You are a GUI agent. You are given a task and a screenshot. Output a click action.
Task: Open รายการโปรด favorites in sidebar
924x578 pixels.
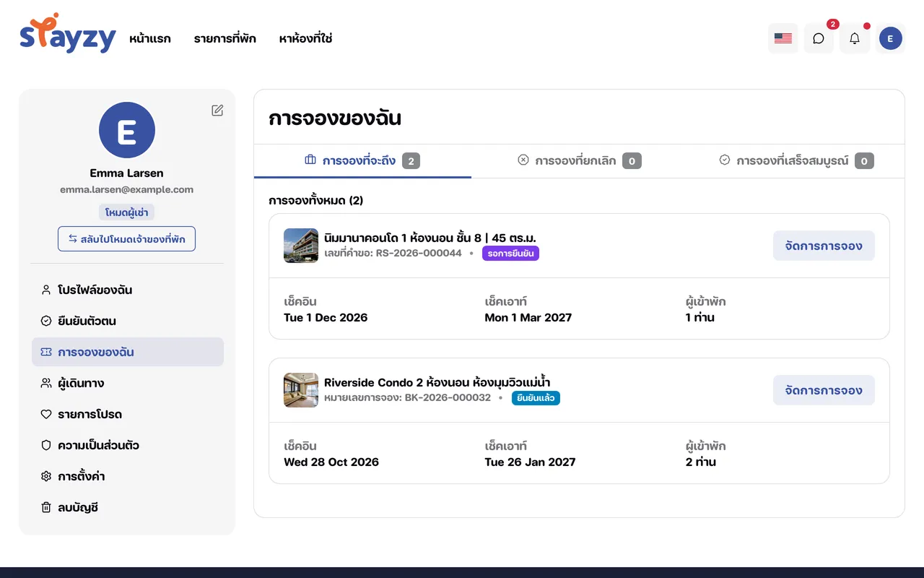[128, 414]
